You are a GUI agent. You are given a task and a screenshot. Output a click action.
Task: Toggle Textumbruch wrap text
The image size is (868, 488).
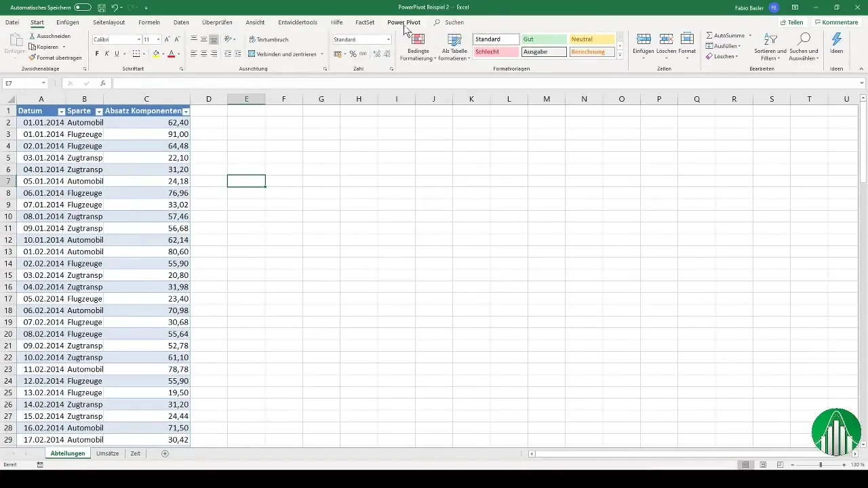[269, 39]
